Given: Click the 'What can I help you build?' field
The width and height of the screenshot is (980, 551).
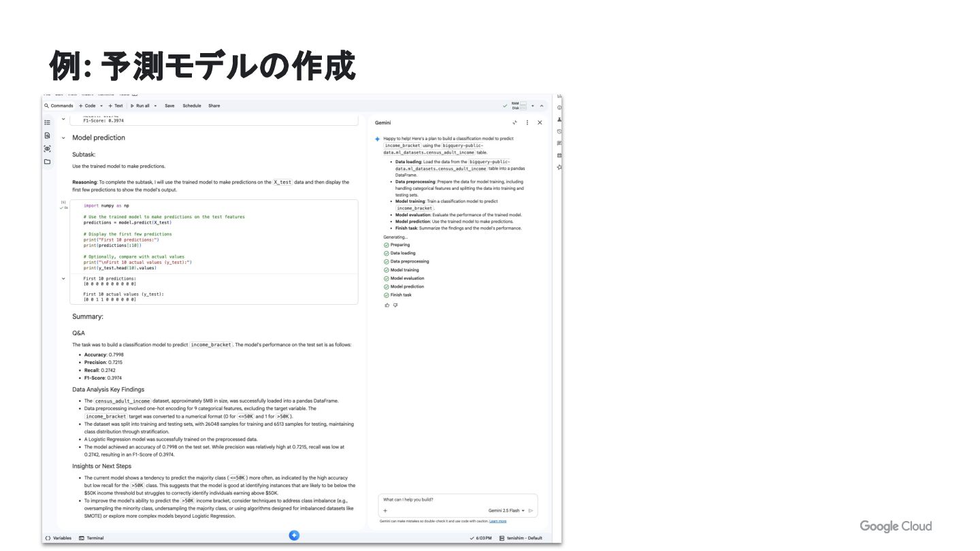Looking at the screenshot, I should 458,499.
